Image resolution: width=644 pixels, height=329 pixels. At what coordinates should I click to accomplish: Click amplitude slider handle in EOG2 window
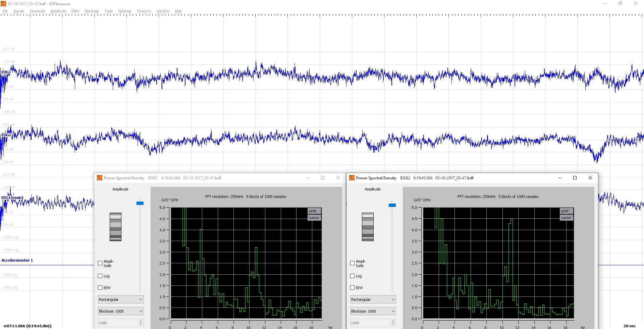392,205
